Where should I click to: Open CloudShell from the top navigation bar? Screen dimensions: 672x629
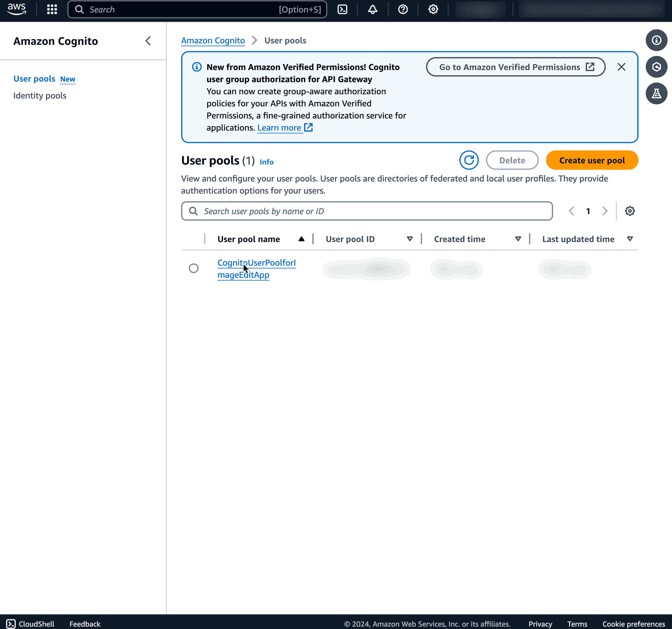point(342,9)
